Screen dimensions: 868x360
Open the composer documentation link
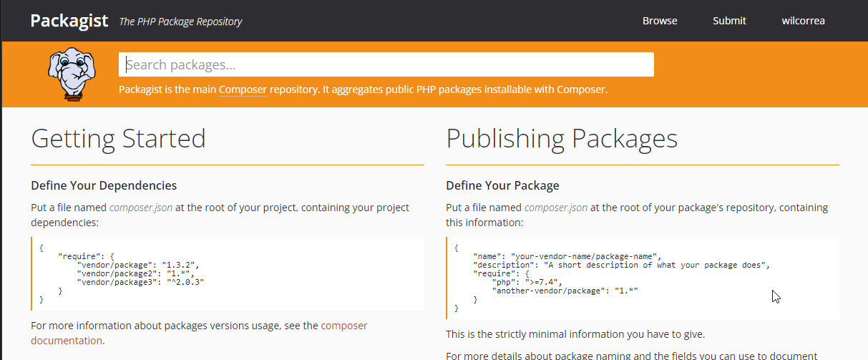pyautogui.click(x=199, y=333)
